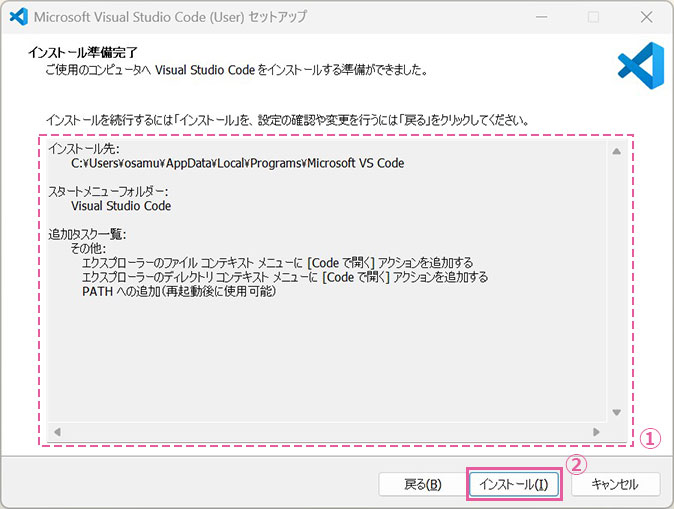Screen dimensions: 674x509
Task: Go back with the 戻る(B) button
Action: (x=423, y=484)
